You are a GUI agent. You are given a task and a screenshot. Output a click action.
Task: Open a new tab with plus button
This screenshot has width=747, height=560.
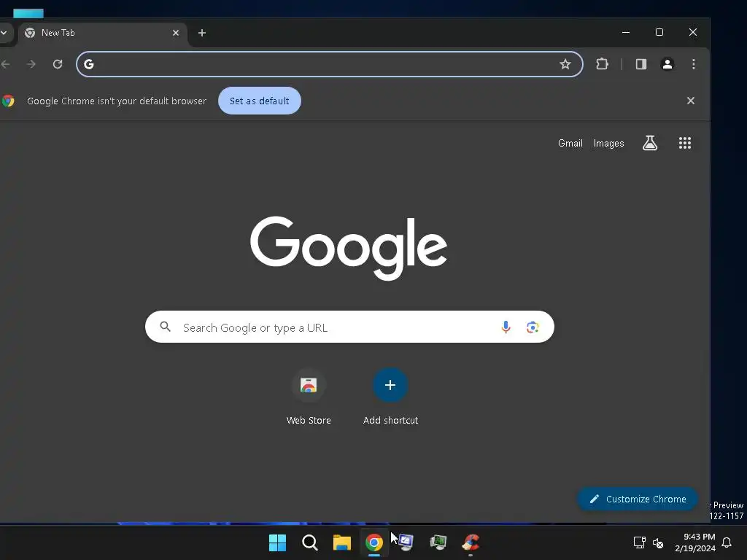tap(202, 33)
